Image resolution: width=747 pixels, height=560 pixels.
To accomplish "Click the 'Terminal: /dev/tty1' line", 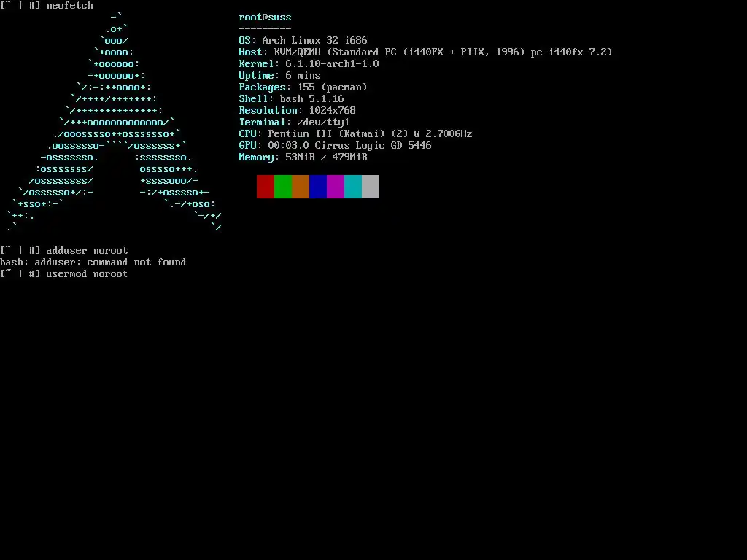I will point(295,122).
